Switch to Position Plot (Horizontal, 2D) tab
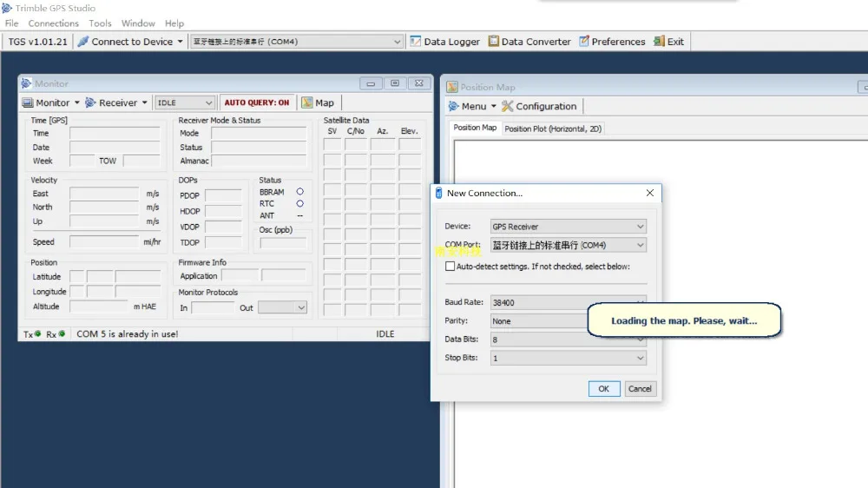Screen dimensions: 868x488 [552, 129]
